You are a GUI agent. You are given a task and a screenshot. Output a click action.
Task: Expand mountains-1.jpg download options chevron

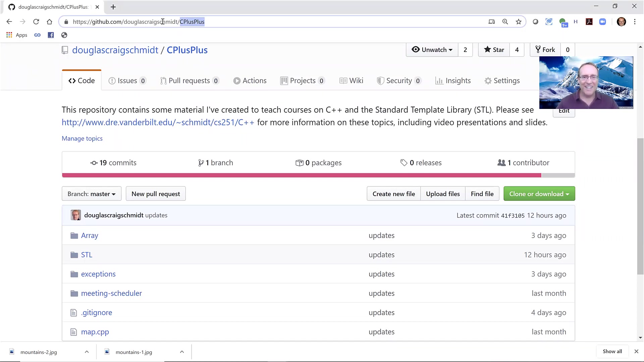click(182, 352)
